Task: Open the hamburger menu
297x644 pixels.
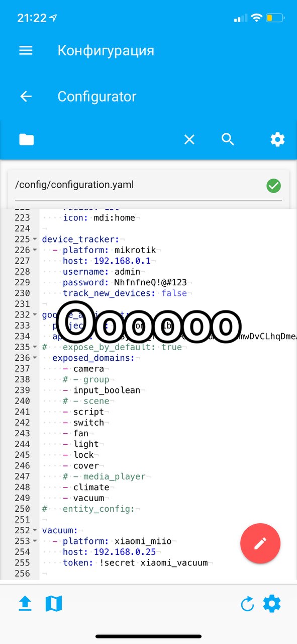Action: coord(26,51)
